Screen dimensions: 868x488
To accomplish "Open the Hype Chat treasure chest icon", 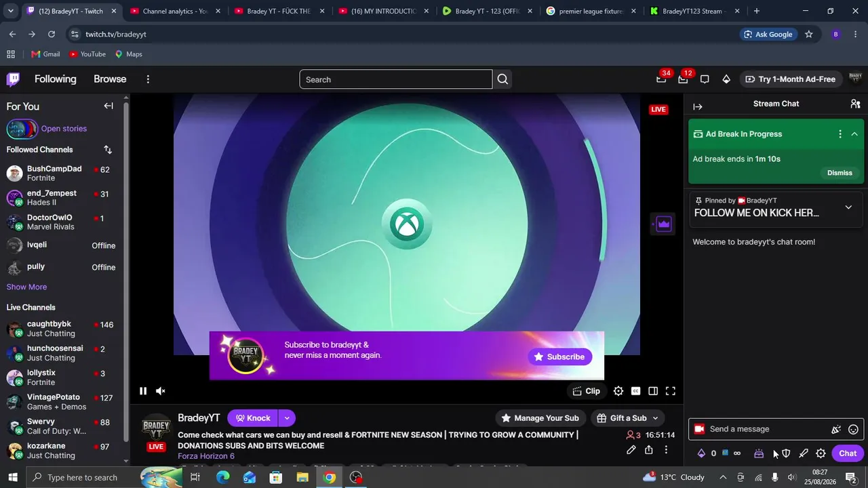I will click(x=759, y=453).
